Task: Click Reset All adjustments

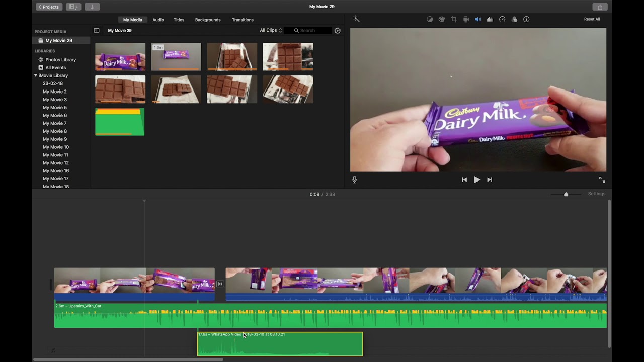Action: click(x=592, y=19)
